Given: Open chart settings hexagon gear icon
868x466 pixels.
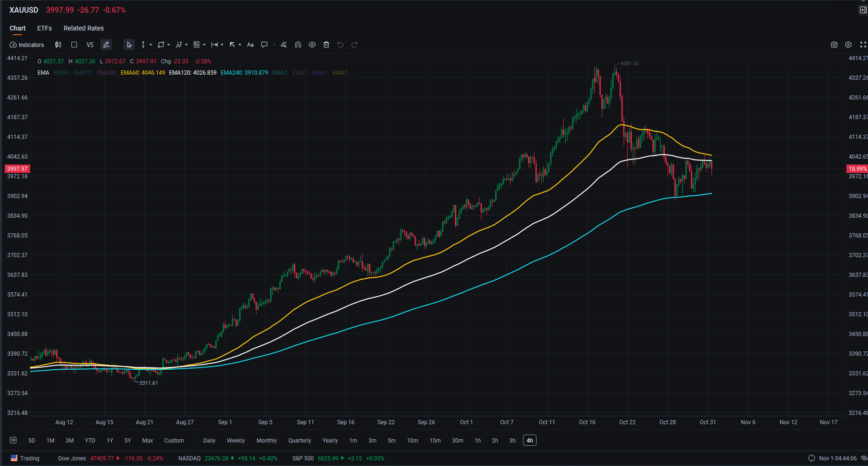Looking at the screenshot, I should click(848, 45).
